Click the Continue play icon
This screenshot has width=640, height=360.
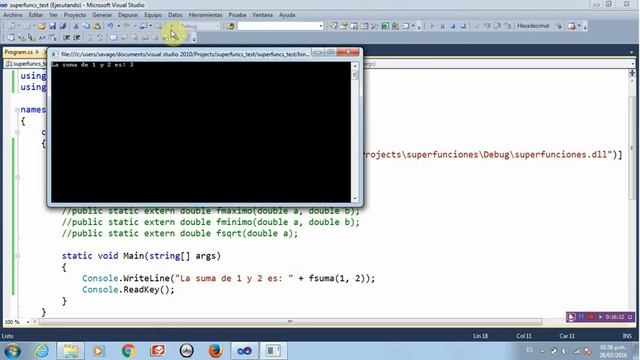pos(432,26)
